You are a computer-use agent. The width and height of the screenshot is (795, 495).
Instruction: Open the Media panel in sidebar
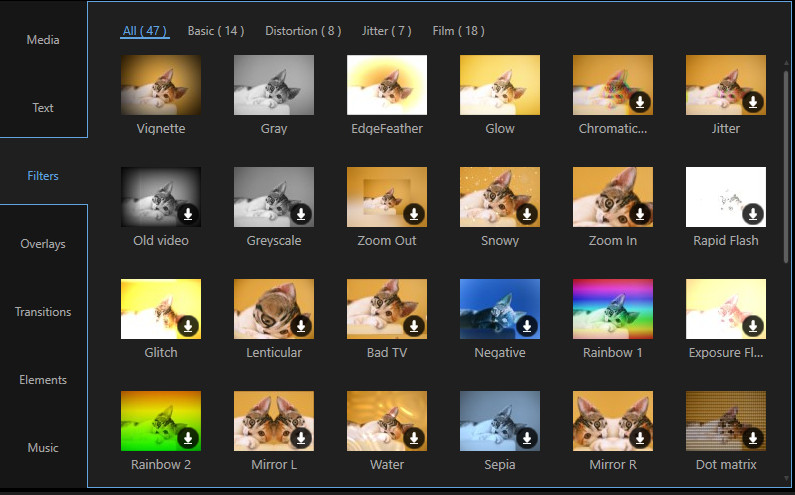click(x=43, y=40)
